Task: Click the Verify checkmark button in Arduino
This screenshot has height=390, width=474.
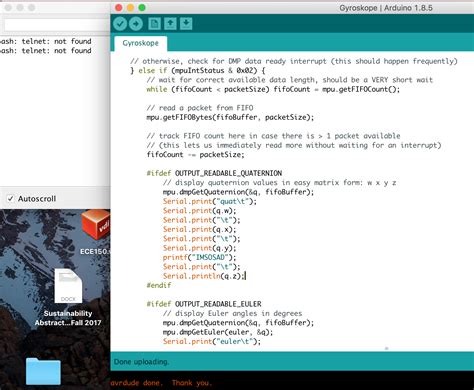Action: tap(120, 24)
